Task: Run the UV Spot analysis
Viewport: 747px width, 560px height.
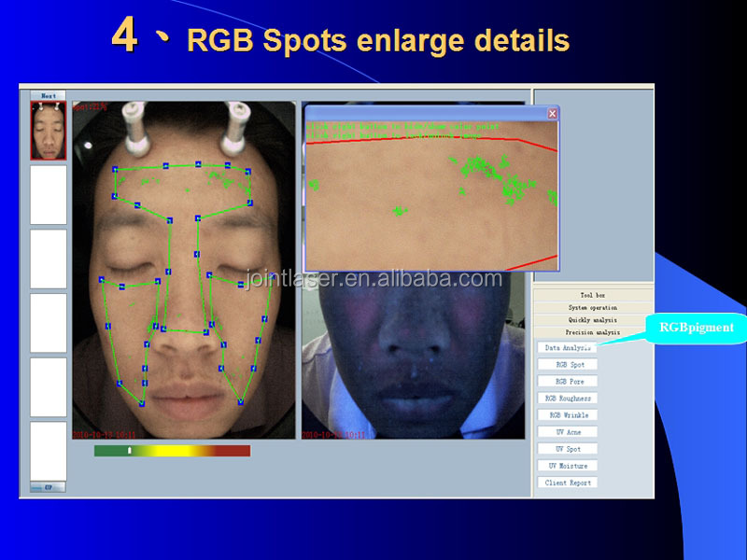Action: pos(568,449)
